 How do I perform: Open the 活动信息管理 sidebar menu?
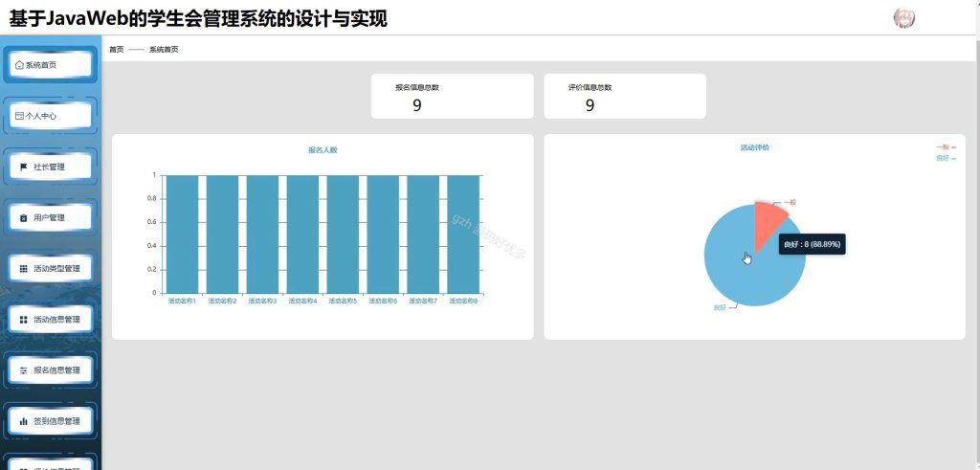50,320
